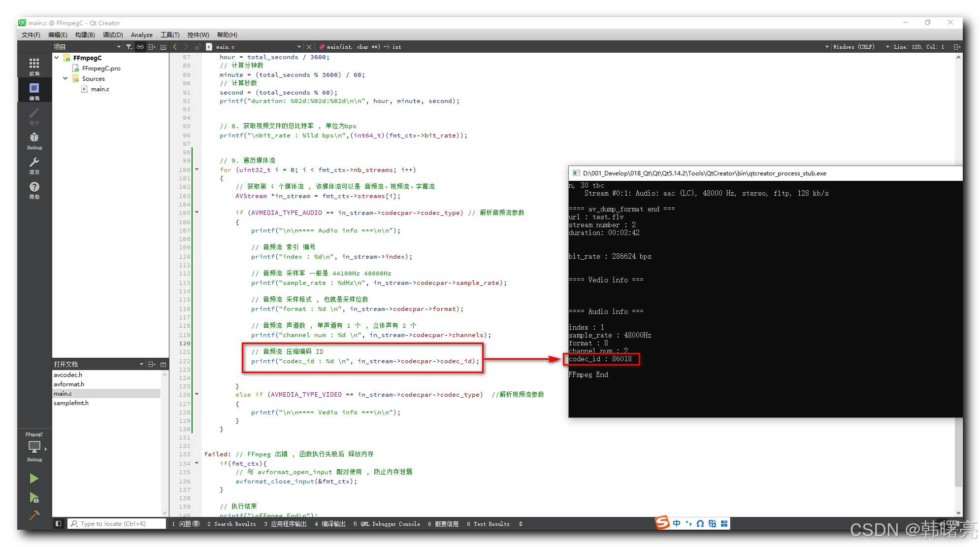Open the 构建(B) menu
The width and height of the screenshot is (980, 547).
pyautogui.click(x=85, y=35)
